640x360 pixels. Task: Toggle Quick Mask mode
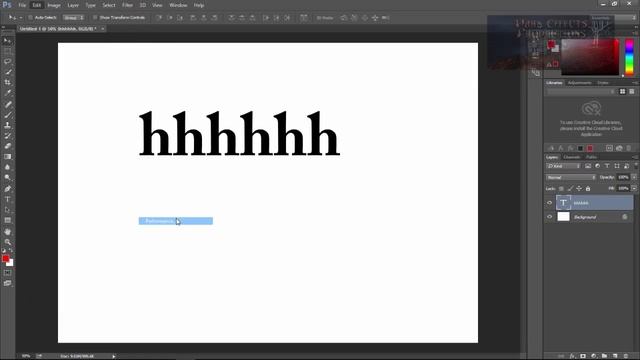click(x=7, y=273)
